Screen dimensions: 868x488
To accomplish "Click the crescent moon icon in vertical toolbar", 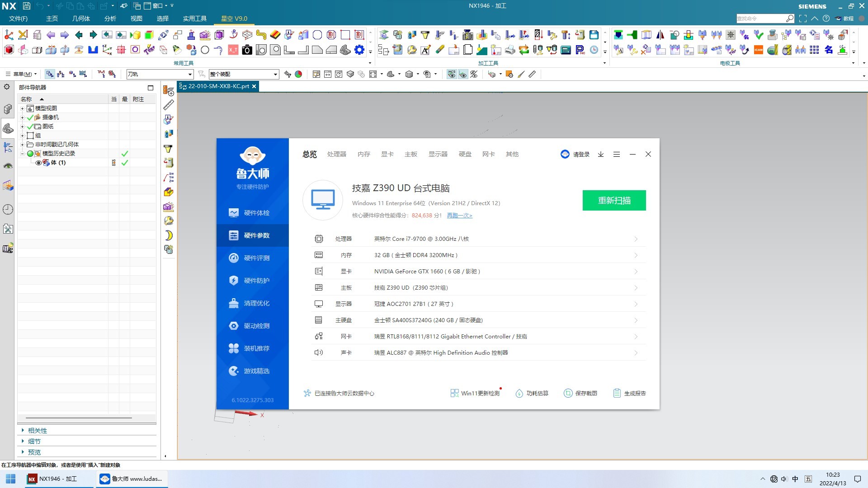I will coord(169,235).
